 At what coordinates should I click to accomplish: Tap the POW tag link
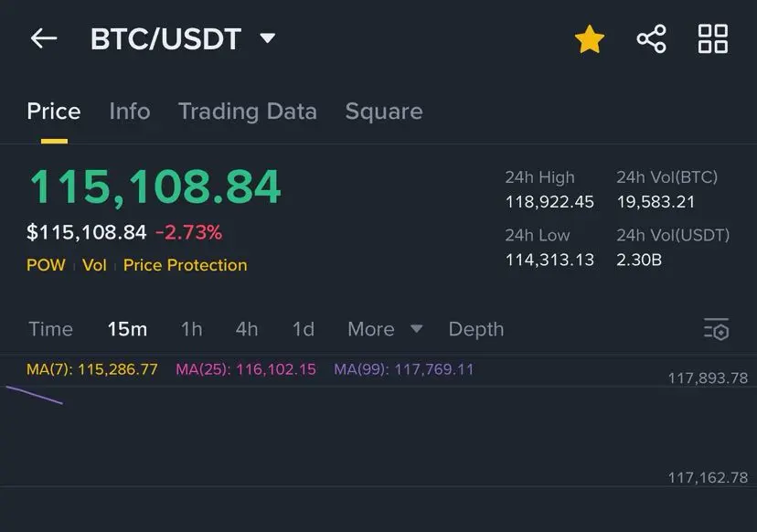46,265
